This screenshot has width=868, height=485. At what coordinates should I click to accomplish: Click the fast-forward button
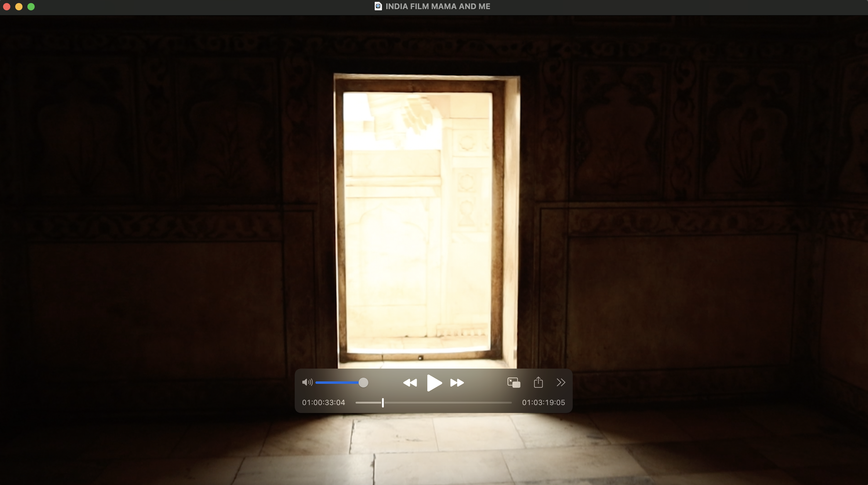coord(457,383)
